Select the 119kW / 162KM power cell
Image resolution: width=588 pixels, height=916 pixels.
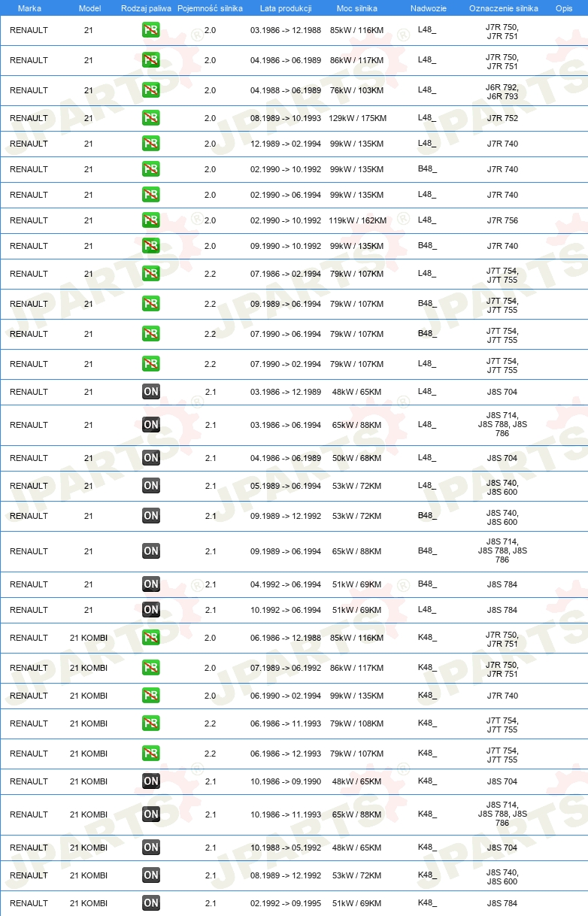(x=357, y=220)
